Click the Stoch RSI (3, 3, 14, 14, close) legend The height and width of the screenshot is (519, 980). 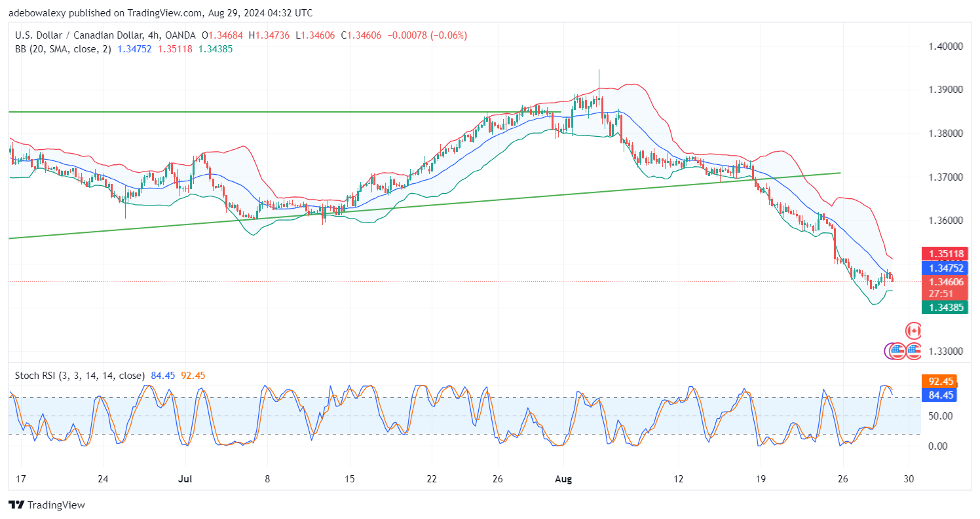click(x=80, y=376)
